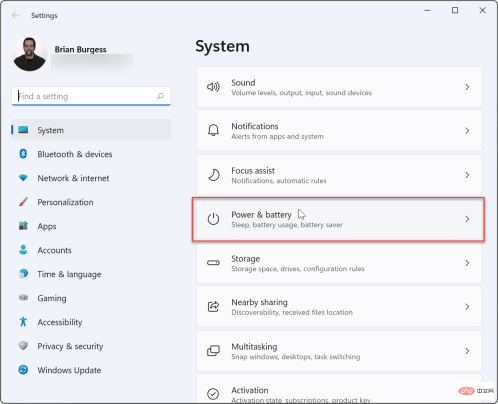The image size is (498, 404).
Task: Click the Time & language globe icon
Action: (23, 274)
